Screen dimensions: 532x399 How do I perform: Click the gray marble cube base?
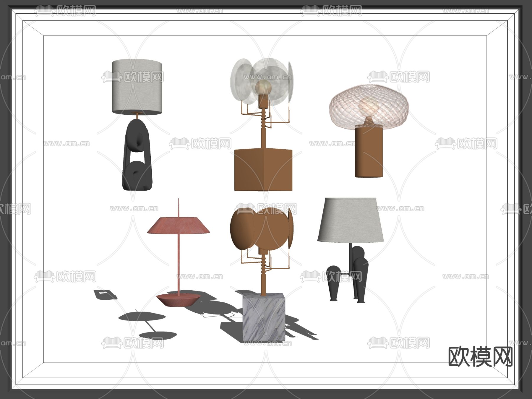tap(264, 318)
